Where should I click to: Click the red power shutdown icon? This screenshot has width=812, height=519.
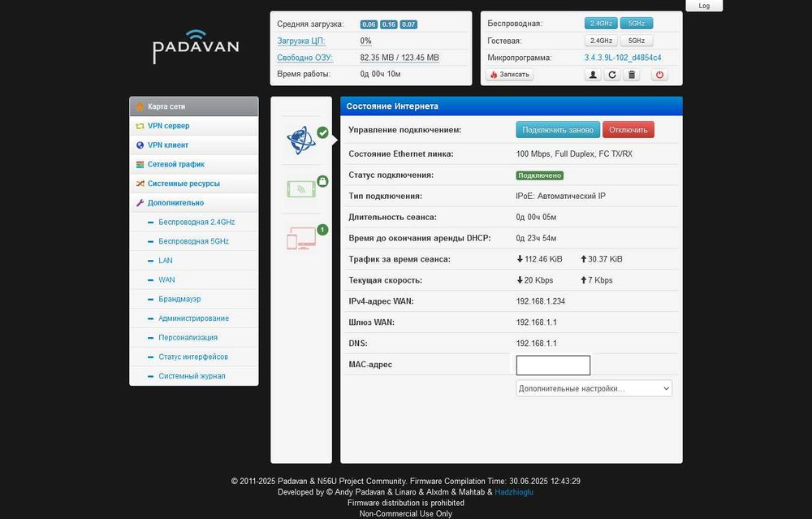(659, 75)
